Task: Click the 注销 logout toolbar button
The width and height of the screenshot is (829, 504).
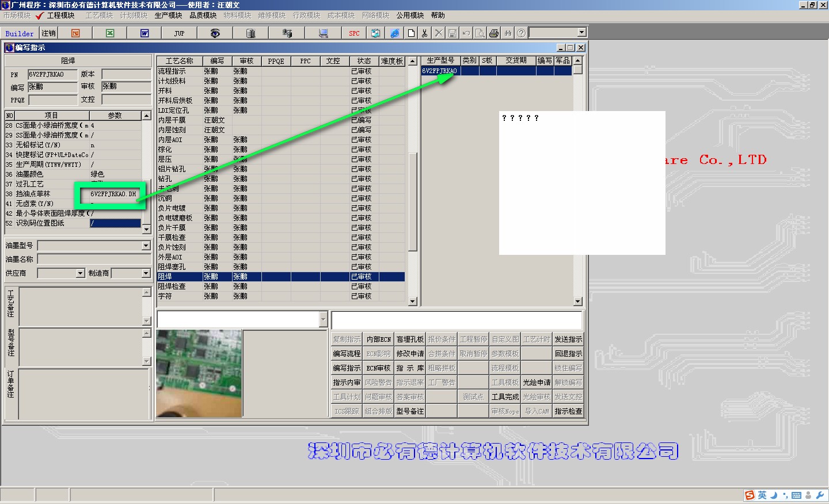Action: tap(49, 33)
